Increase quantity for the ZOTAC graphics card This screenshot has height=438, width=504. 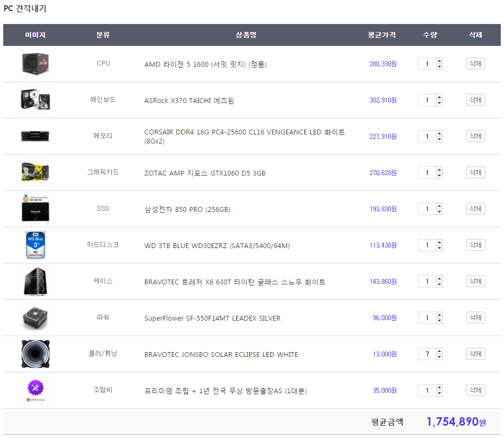point(439,170)
